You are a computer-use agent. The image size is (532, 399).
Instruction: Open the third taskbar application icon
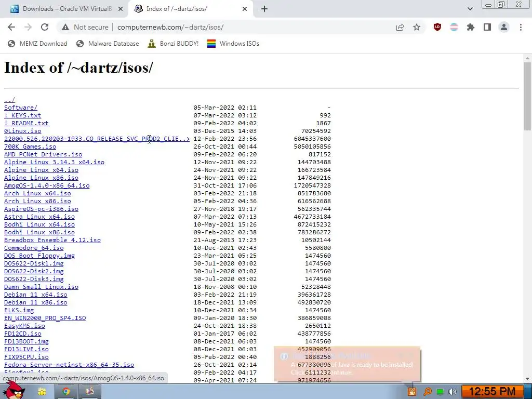pyautogui.click(x=89, y=392)
